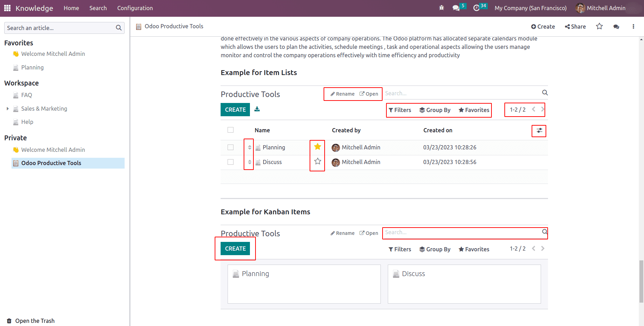This screenshot has width=644, height=326.
Task: Open Group By dropdown in list view
Action: 435,110
